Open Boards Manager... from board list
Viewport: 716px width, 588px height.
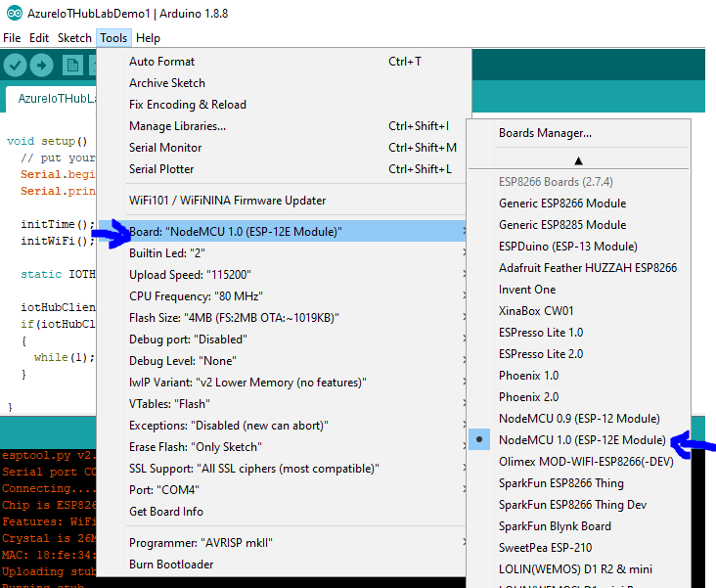click(578, 132)
